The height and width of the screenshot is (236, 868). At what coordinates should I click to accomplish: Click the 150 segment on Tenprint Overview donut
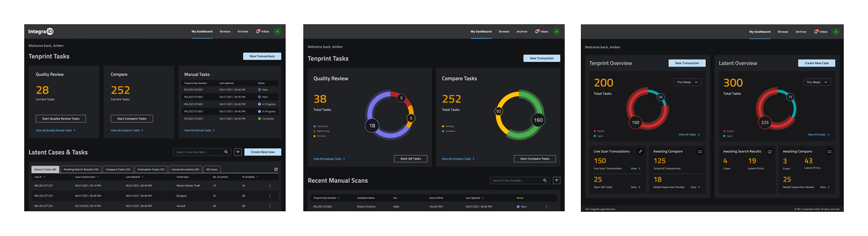click(635, 123)
